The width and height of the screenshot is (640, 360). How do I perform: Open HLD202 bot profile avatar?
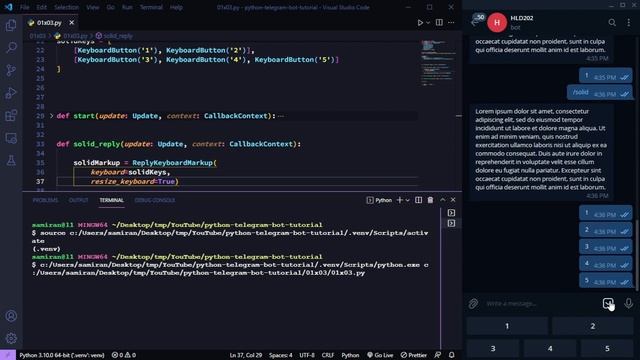[x=497, y=22]
